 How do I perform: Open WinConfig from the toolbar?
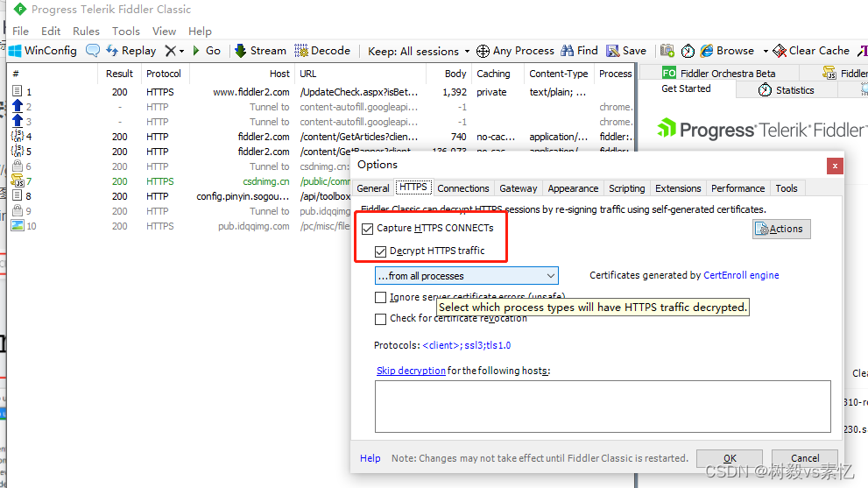pyautogui.click(x=43, y=51)
